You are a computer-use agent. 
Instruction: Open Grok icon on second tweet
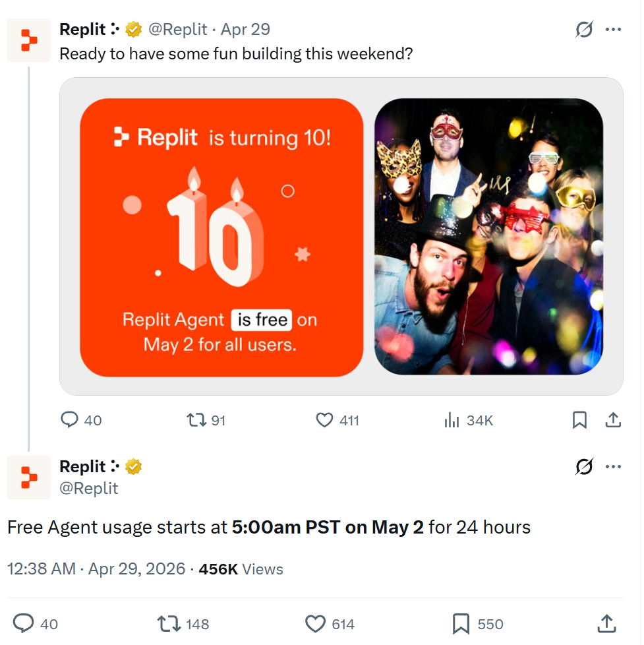coord(584,467)
